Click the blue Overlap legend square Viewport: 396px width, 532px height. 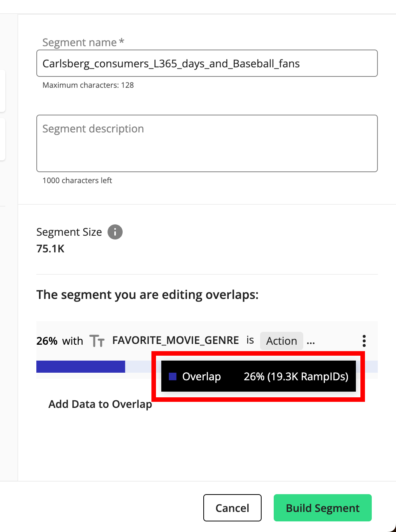pyautogui.click(x=173, y=376)
